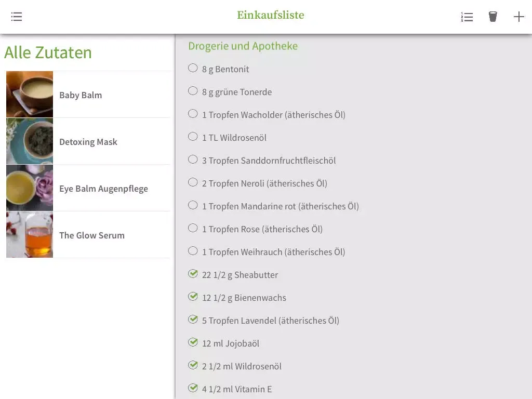
Task: Check off 2 Tropfen Neroli
Action: [x=193, y=182]
